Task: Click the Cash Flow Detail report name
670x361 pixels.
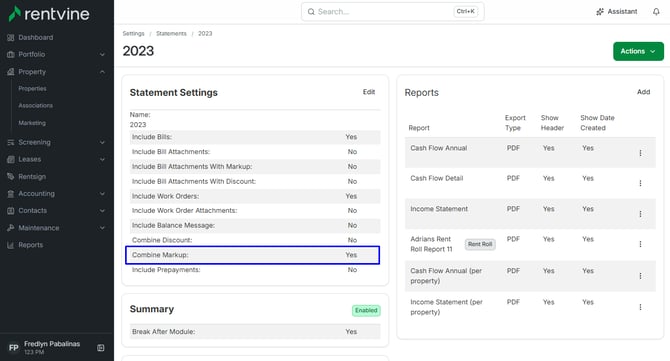Action: (x=437, y=179)
